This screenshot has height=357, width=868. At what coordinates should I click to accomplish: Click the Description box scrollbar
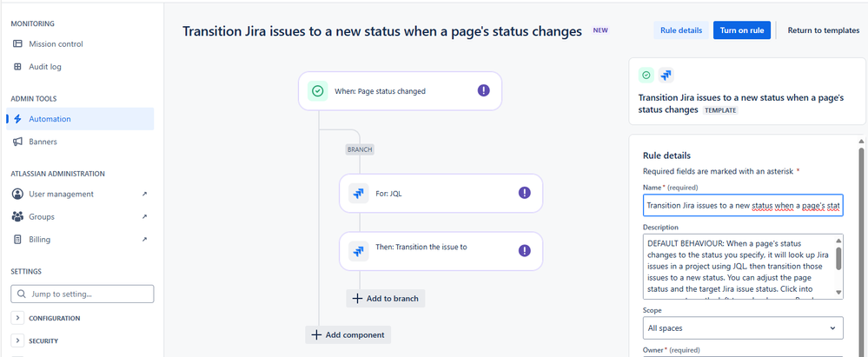click(x=838, y=258)
